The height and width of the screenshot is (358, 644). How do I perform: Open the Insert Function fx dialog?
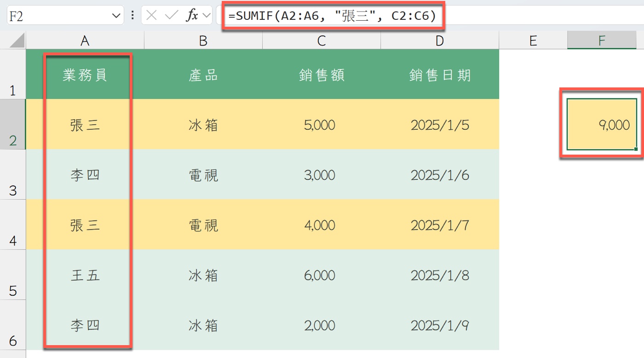(x=192, y=16)
